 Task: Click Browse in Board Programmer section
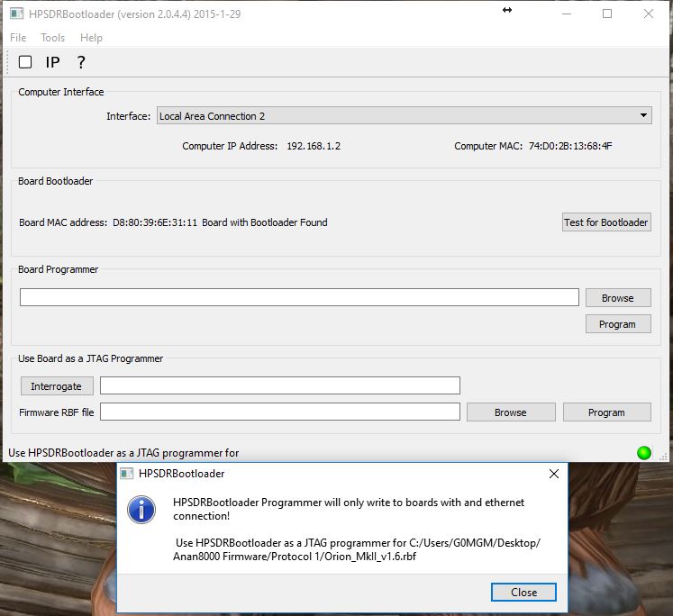tap(618, 298)
